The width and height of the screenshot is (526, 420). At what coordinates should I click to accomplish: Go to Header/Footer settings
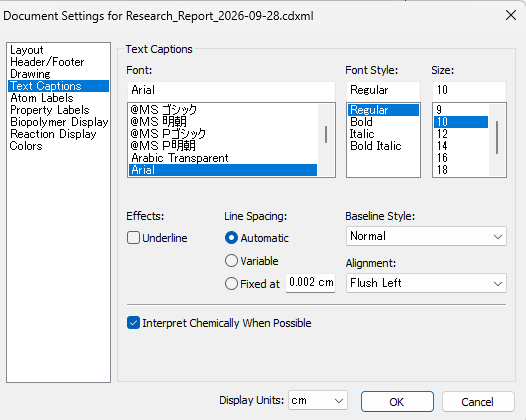(47, 62)
